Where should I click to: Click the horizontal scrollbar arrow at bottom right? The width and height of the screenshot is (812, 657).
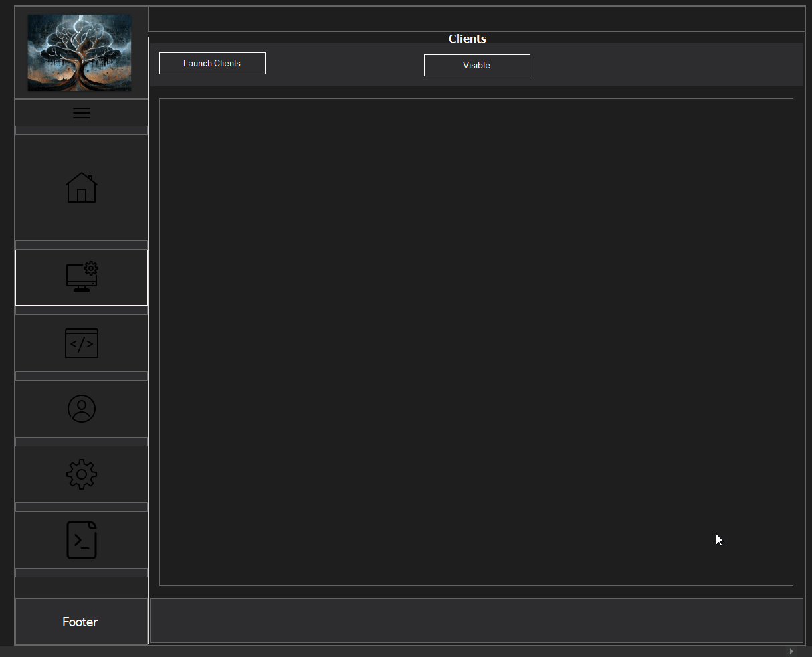click(790, 650)
